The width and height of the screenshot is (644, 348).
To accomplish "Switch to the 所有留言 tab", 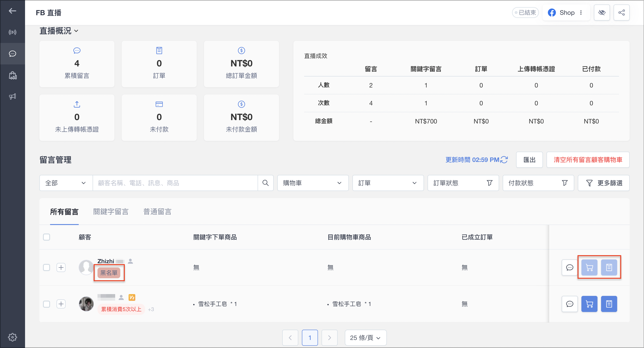I will [64, 212].
